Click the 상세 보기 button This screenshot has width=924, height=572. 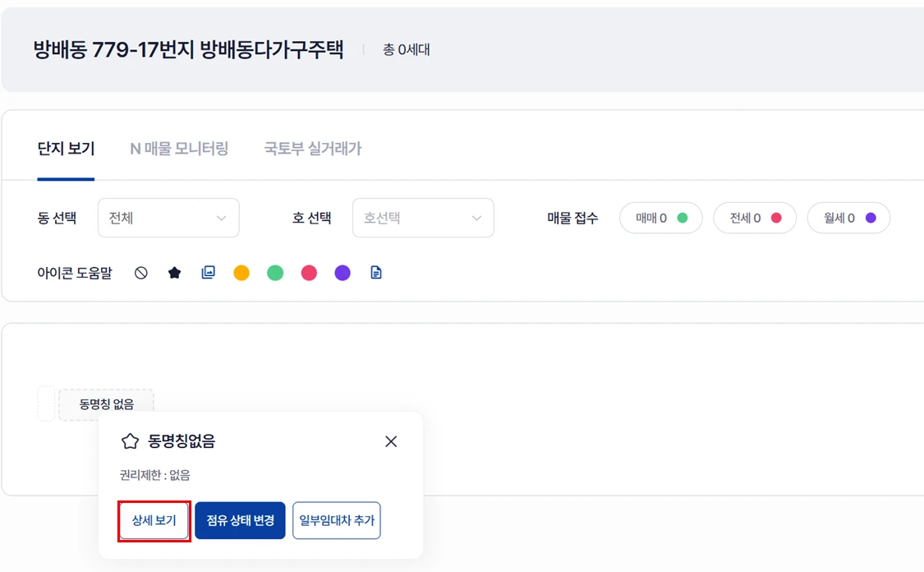coord(154,521)
